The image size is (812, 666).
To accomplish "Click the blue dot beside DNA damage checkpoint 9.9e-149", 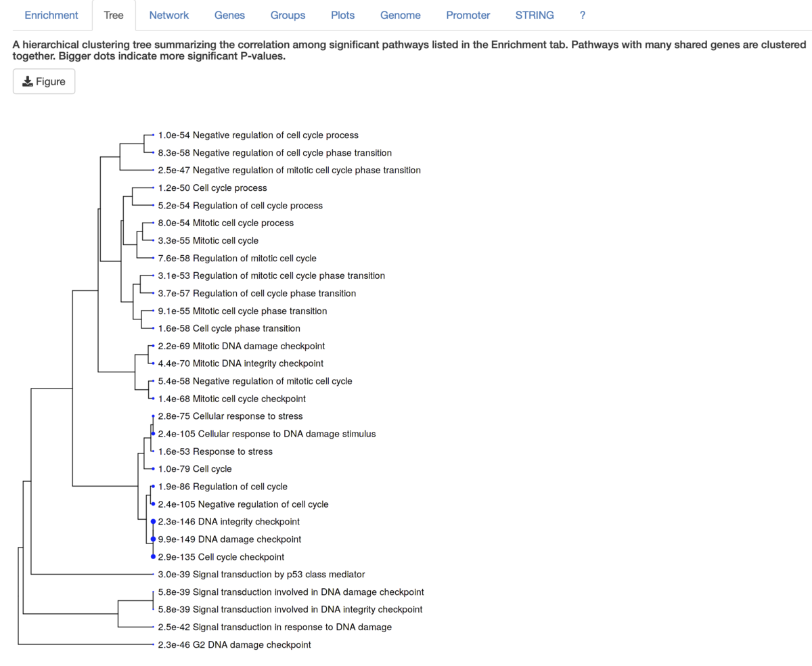I will [153, 539].
